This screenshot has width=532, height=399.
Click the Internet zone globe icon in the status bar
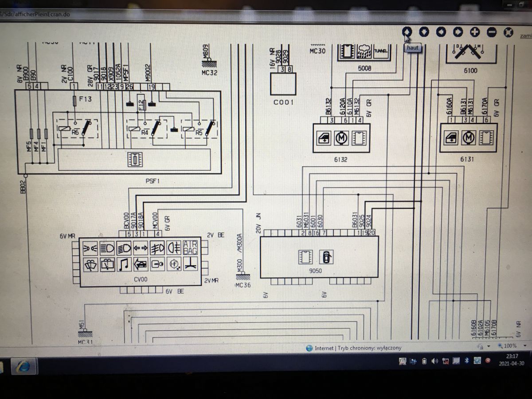click(x=309, y=348)
